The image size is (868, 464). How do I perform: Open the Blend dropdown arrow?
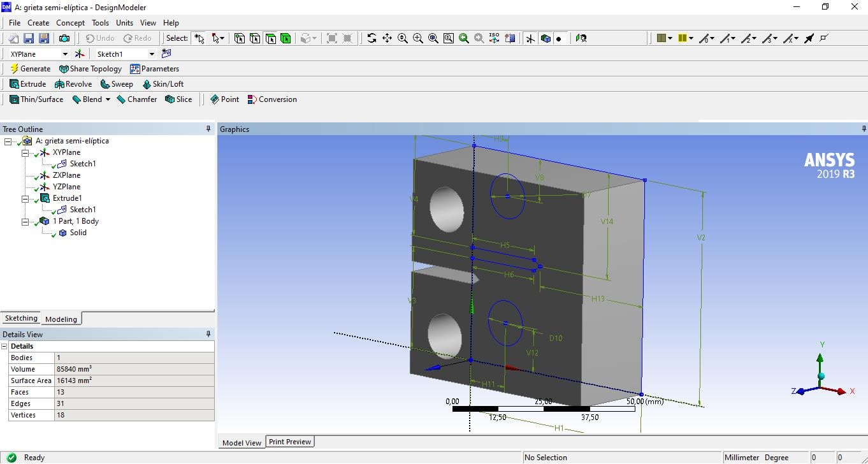point(108,99)
